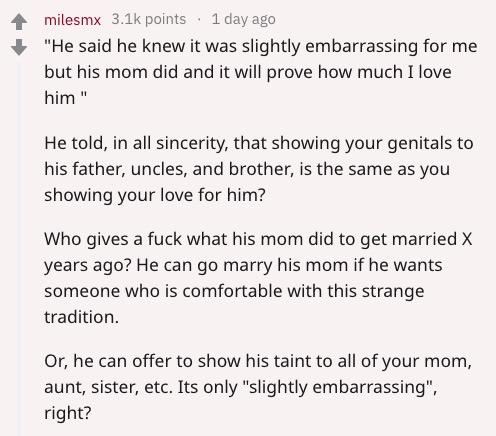Open the milesmx user profile
Screen dimensions: 496x436
72,20
